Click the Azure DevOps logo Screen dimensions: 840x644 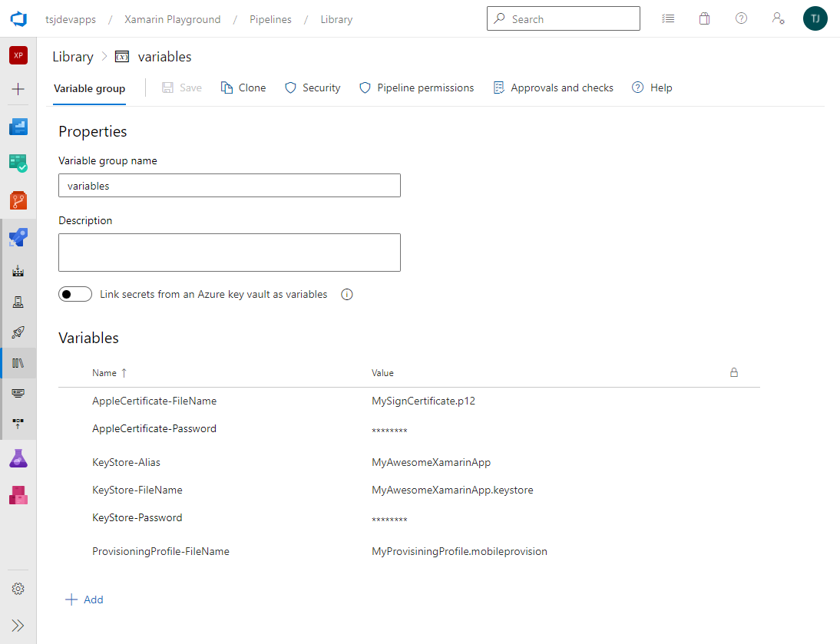point(18,19)
